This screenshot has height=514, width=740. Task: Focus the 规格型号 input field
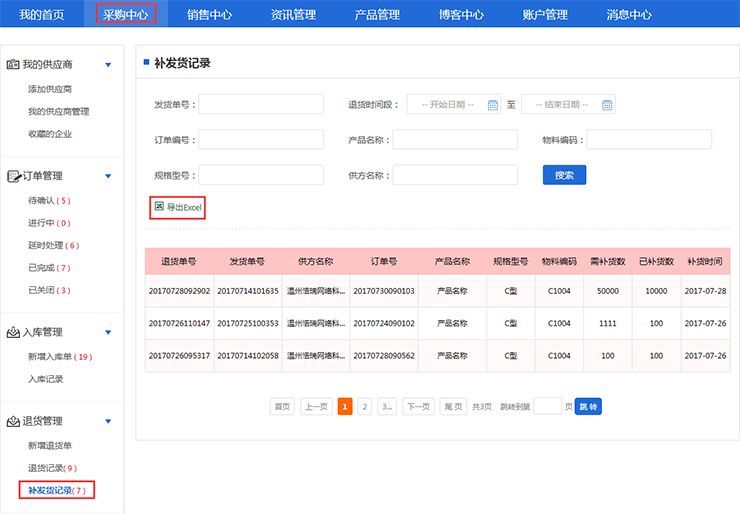pos(261,175)
